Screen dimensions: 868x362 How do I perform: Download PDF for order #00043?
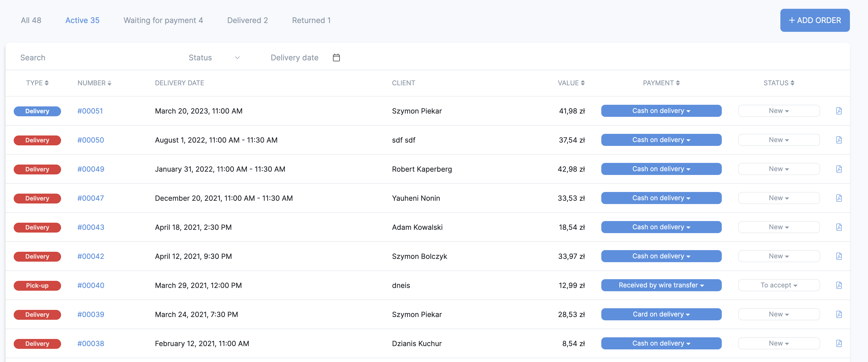[839, 227]
